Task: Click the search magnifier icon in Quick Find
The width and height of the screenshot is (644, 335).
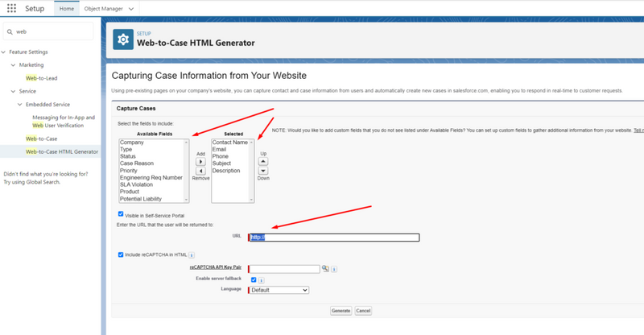Action: (10, 31)
